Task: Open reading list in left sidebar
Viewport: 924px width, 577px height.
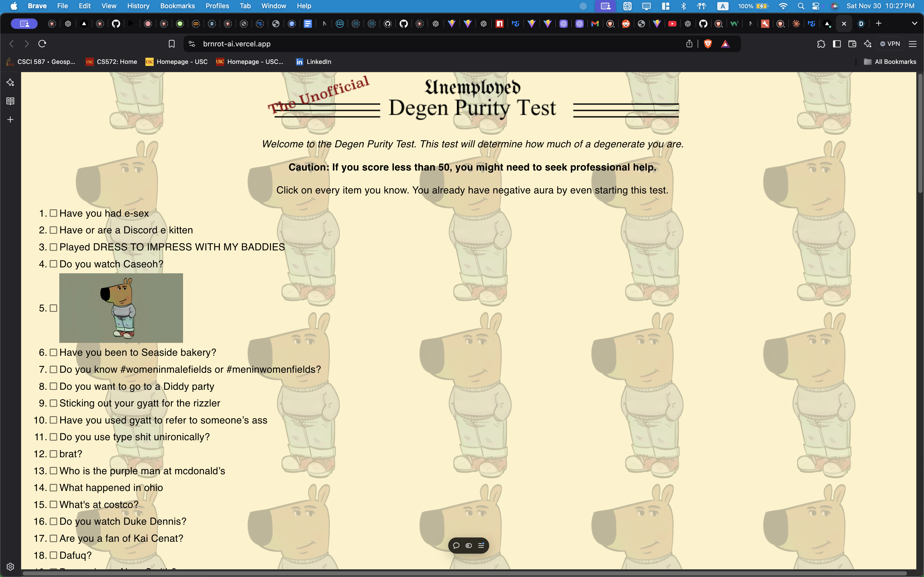Action: [x=10, y=101]
